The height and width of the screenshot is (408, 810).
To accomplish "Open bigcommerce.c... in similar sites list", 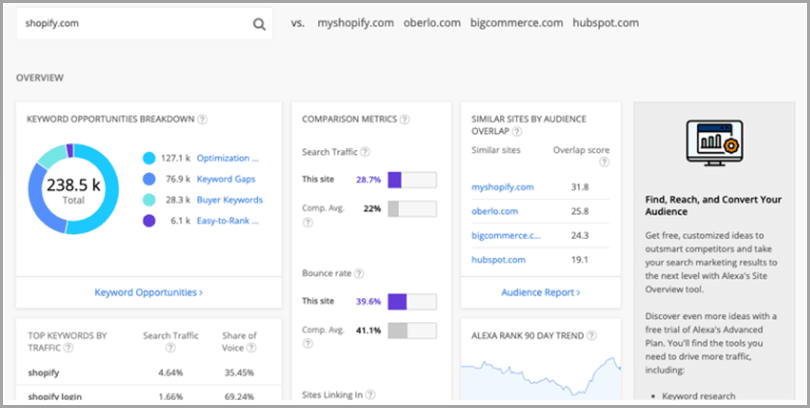I will tap(506, 236).
